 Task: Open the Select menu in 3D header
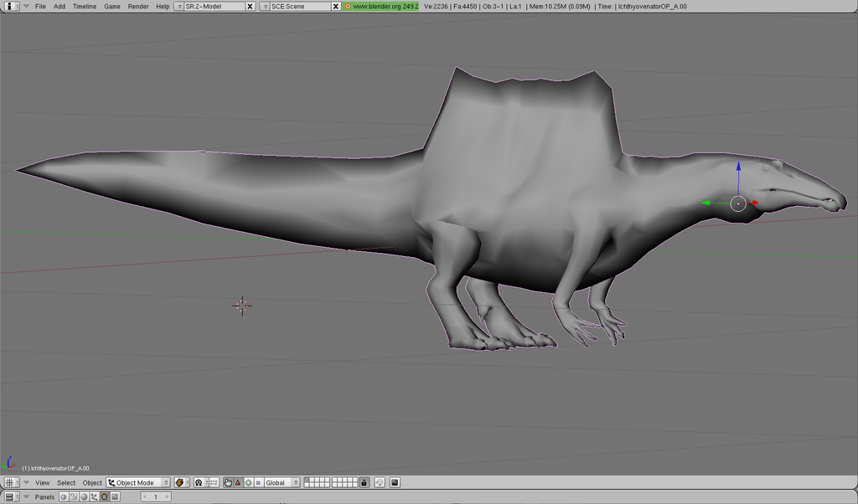[x=66, y=483]
